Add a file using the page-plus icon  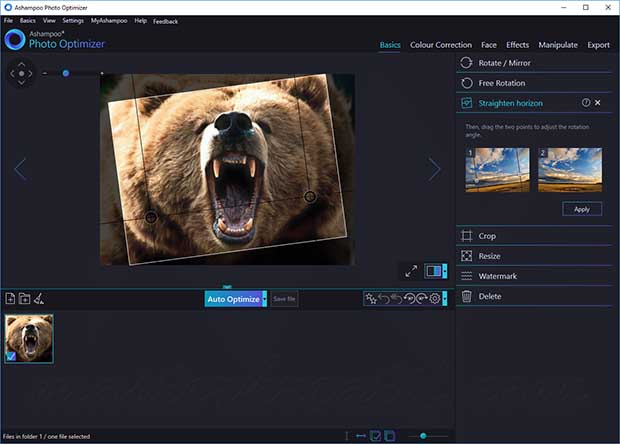(x=10, y=299)
